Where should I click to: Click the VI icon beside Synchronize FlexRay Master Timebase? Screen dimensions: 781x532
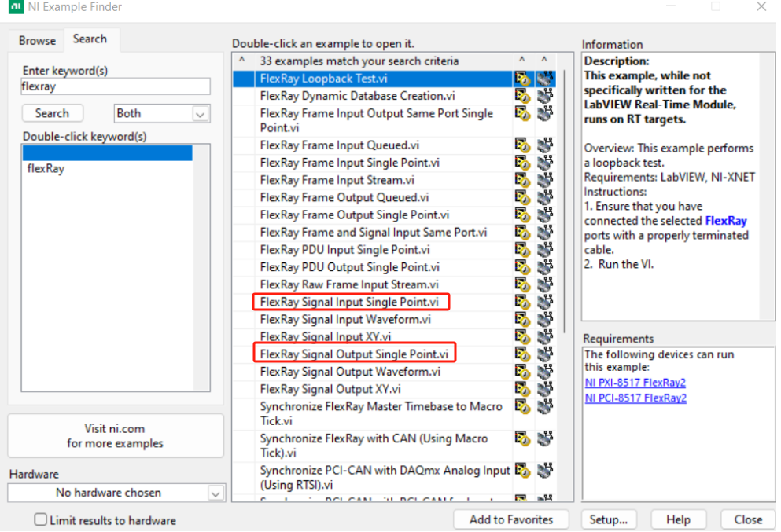tap(522, 406)
